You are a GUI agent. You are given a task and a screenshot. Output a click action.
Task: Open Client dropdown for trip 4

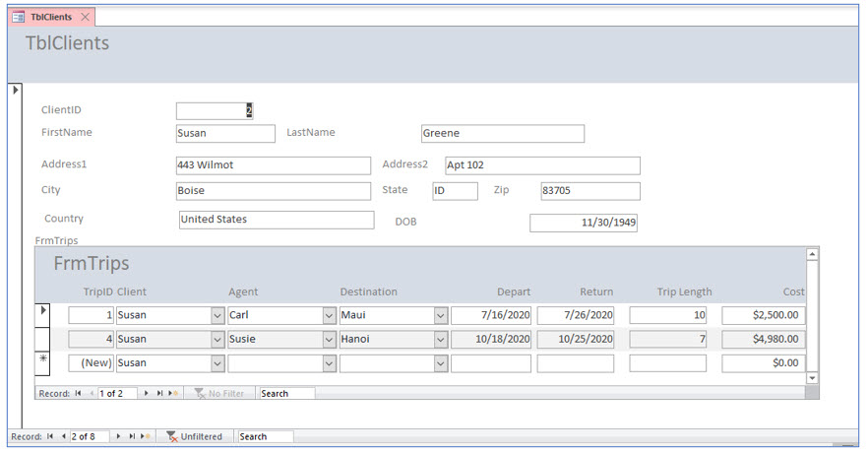[x=217, y=340]
